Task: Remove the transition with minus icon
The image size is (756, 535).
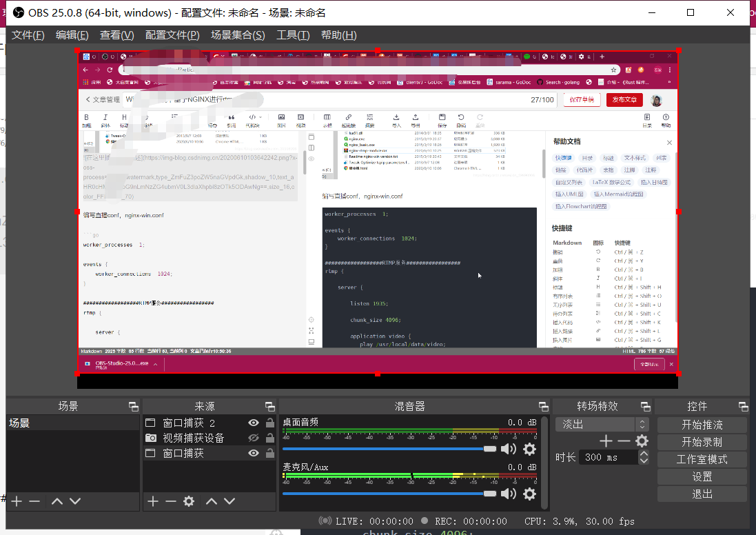Action: pyautogui.click(x=624, y=441)
